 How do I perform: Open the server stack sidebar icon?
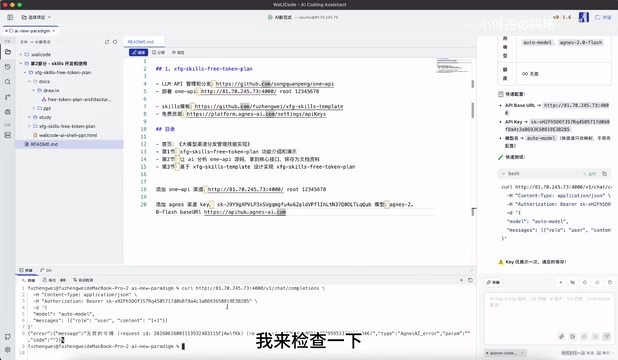pos(8,135)
